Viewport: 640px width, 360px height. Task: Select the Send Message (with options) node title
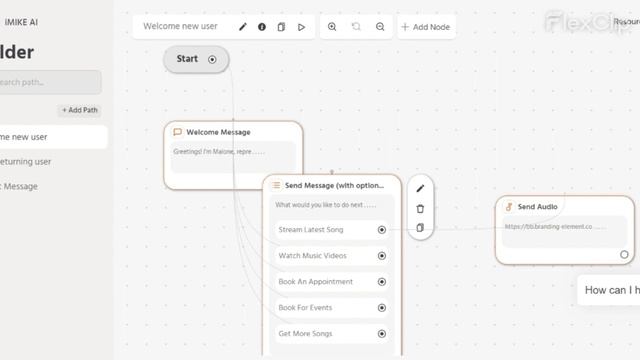334,185
